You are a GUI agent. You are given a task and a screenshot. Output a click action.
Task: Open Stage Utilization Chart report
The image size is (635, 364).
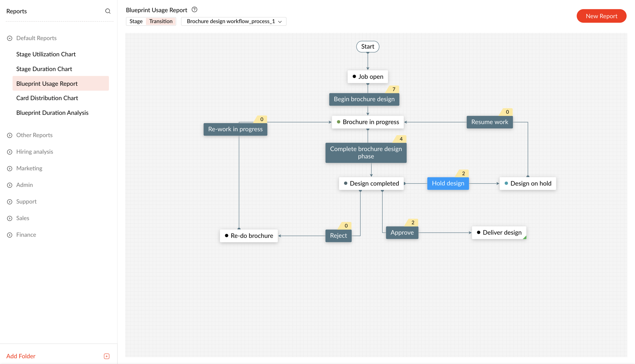click(46, 54)
